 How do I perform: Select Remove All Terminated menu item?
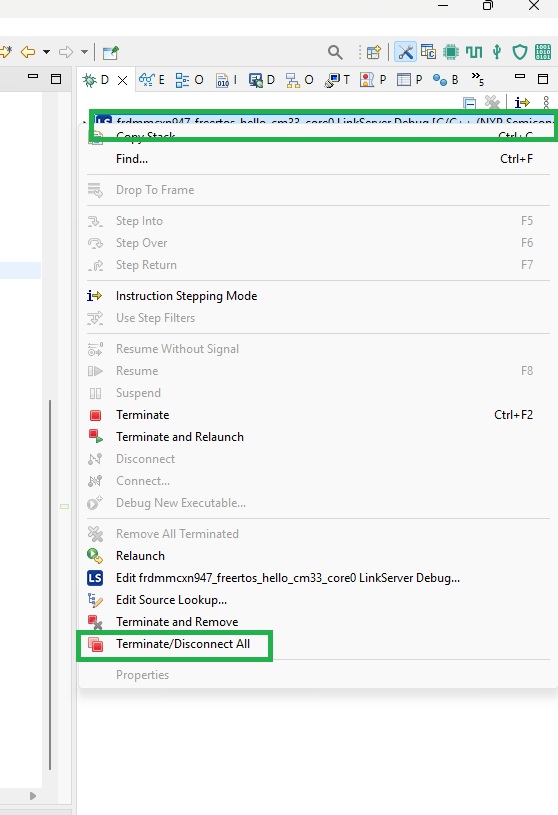coord(318,534)
